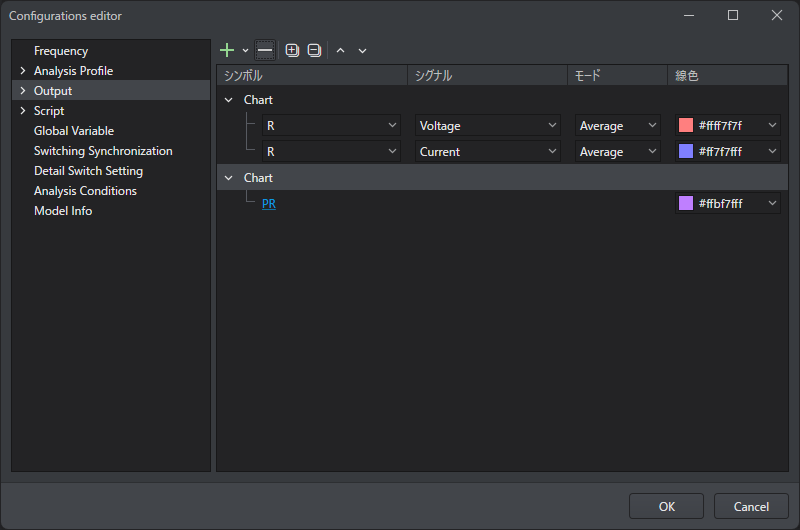This screenshot has height=530, width=800.
Task: Open Analysis Conditions page
Action: pyautogui.click(x=85, y=191)
